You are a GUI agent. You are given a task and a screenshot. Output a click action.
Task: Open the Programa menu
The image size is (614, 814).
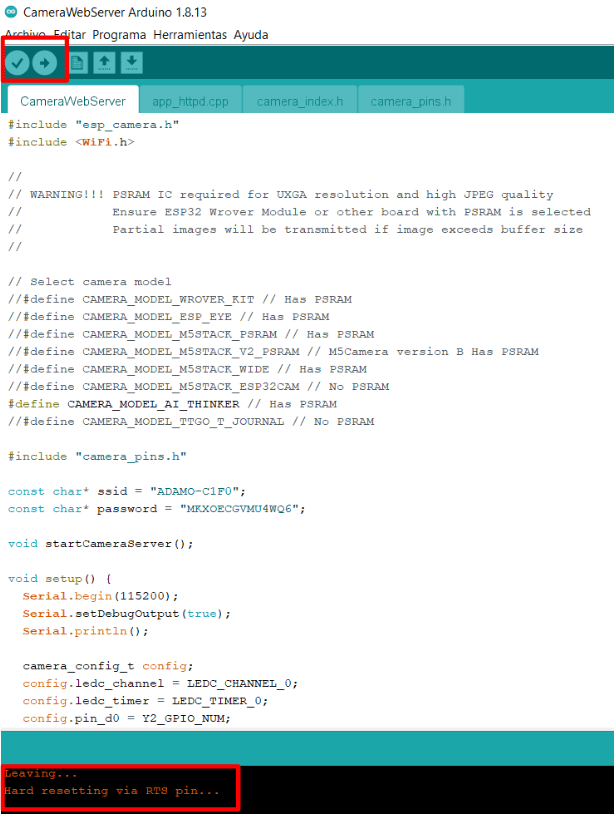pyautogui.click(x=119, y=34)
